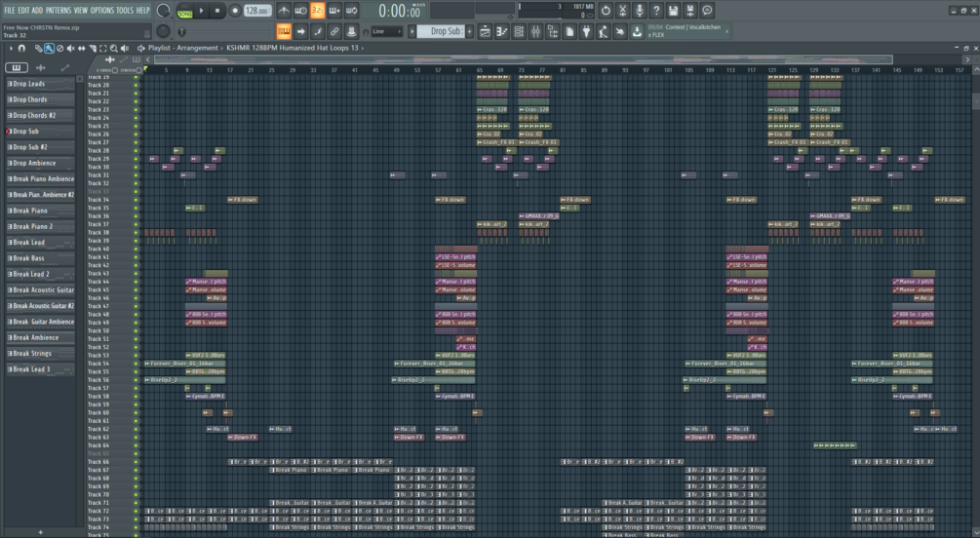The width and height of the screenshot is (980, 538).
Task: Open the Plugin picker plug icon
Action: (x=586, y=31)
